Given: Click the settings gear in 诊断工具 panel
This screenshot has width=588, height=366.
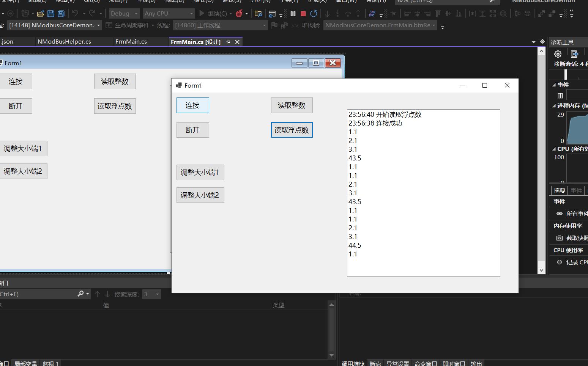Looking at the screenshot, I should pos(558,54).
